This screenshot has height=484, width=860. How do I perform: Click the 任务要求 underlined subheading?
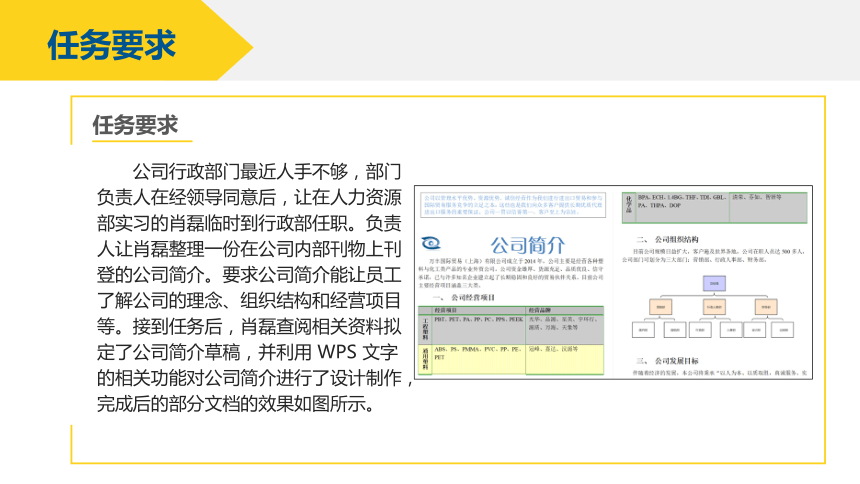(135, 125)
